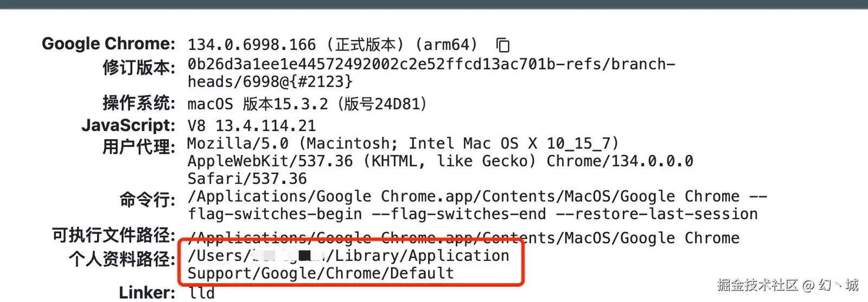Click the revision hash starting with 0b26d3a1
Viewport: 868px width, 302px height.
tap(431, 65)
